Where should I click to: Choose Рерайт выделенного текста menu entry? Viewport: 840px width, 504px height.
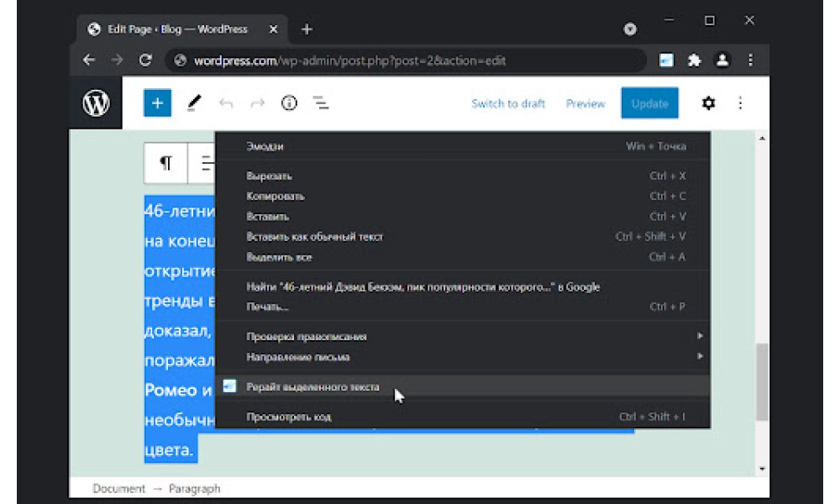463,386
